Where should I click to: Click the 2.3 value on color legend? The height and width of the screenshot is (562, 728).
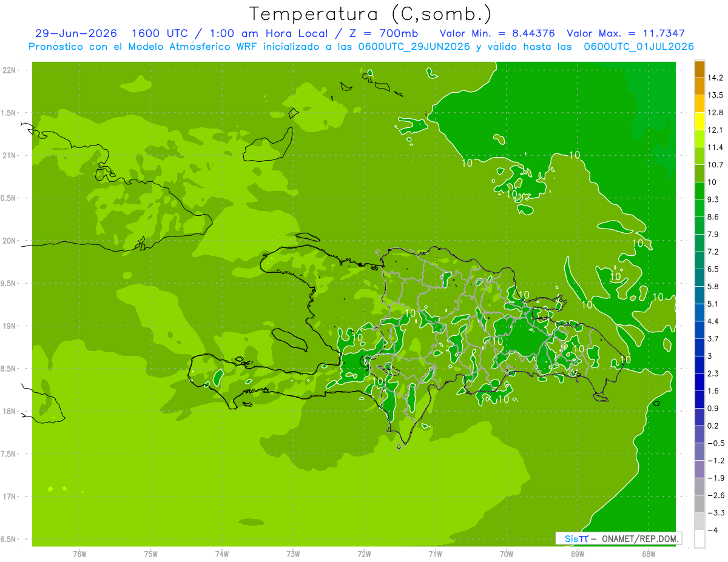click(x=713, y=373)
